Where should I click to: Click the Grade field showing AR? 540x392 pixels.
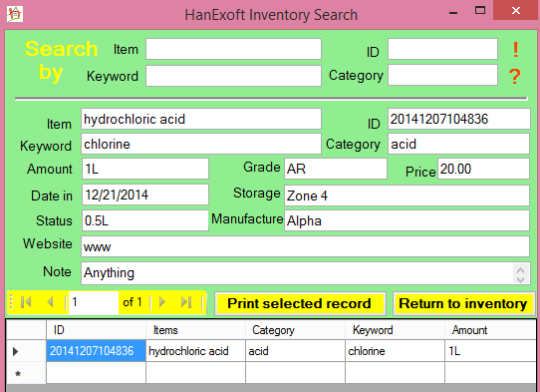[336, 169]
